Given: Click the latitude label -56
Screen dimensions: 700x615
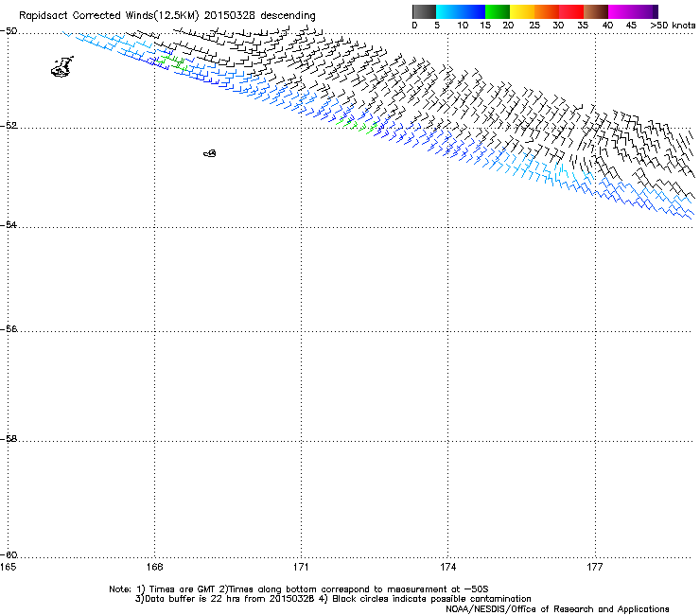Looking at the screenshot, I should point(9,328).
